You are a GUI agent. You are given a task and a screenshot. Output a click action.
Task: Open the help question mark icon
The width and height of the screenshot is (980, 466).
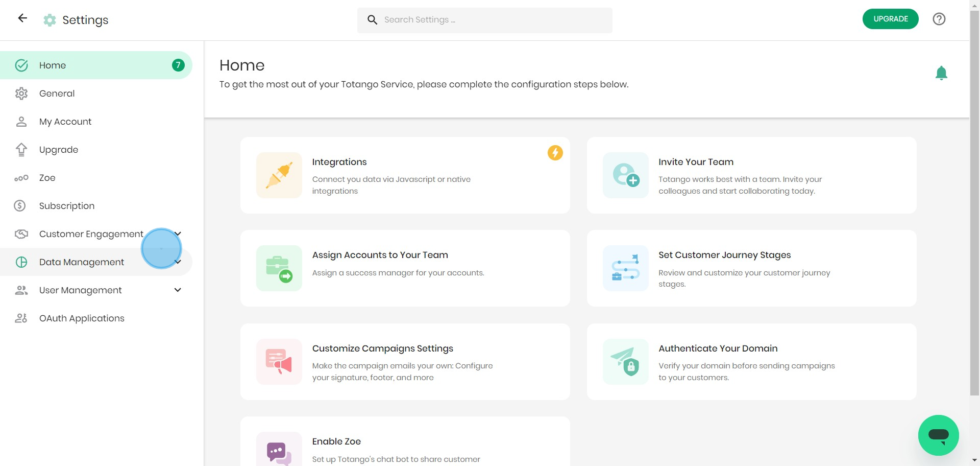tap(939, 19)
